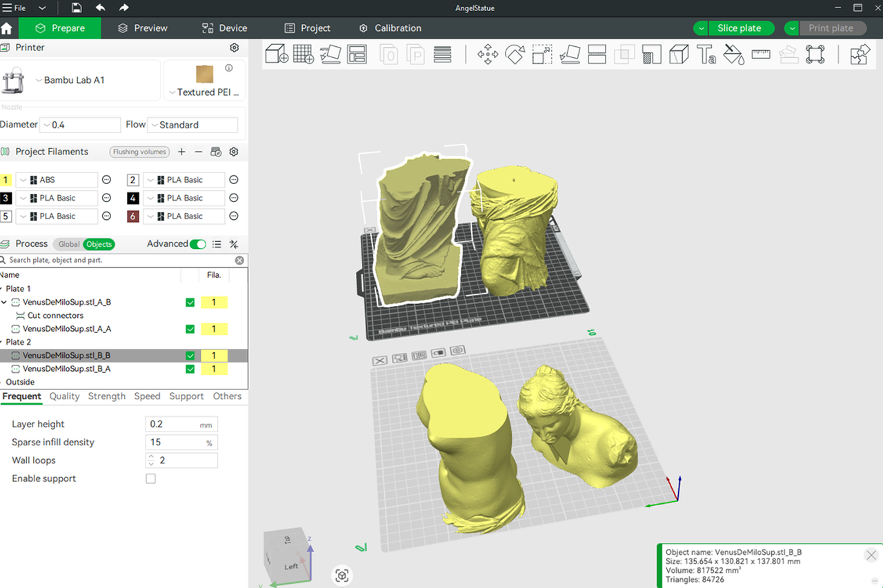Screen dimensions: 883x588
Task: Select the Scale tool
Action: (x=542, y=54)
